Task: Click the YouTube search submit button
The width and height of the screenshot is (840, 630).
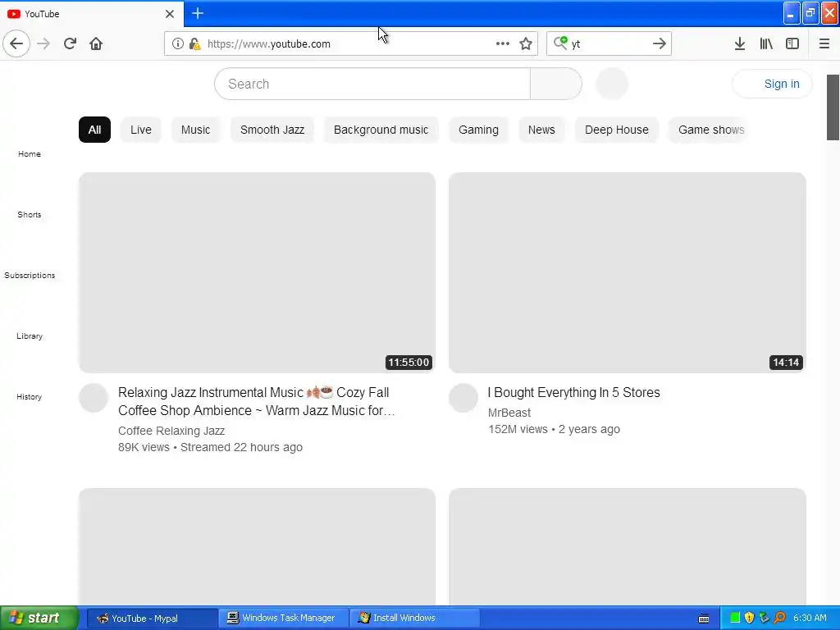Action: [x=555, y=84]
